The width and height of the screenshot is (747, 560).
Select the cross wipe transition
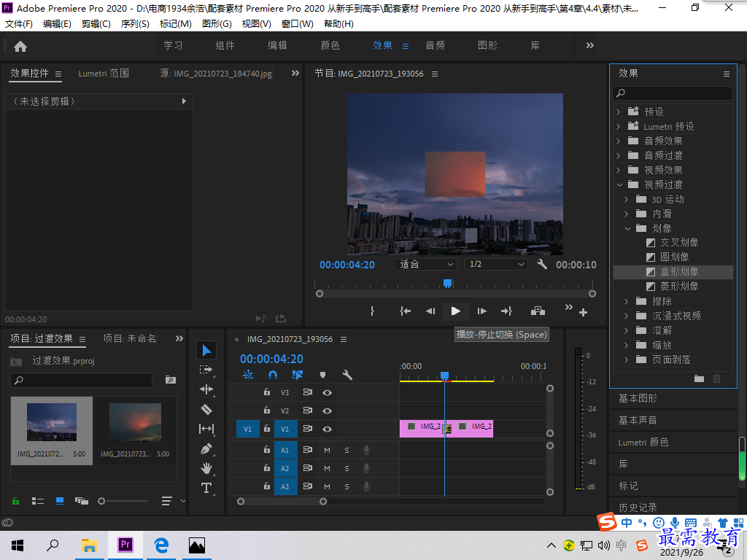click(679, 243)
